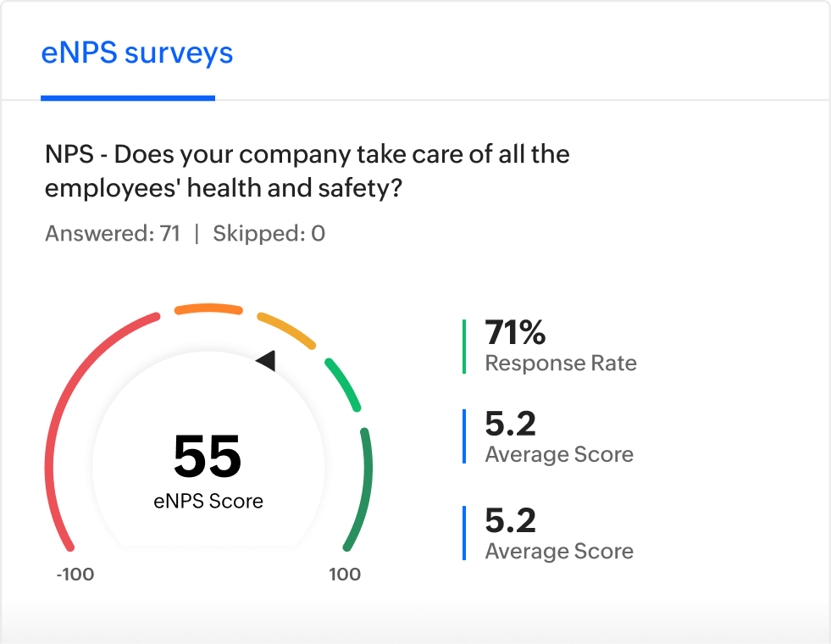
Task: Click the eNPS Score value 55
Action: tap(206, 455)
